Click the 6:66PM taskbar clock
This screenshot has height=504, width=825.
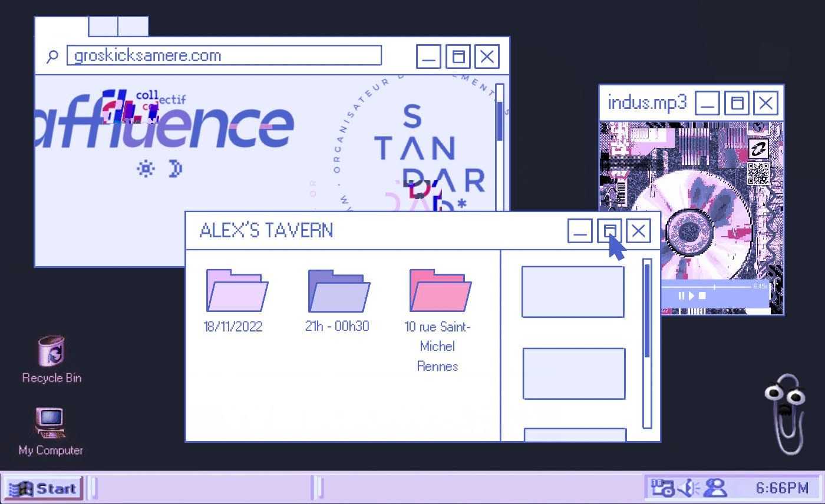(782, 488)
